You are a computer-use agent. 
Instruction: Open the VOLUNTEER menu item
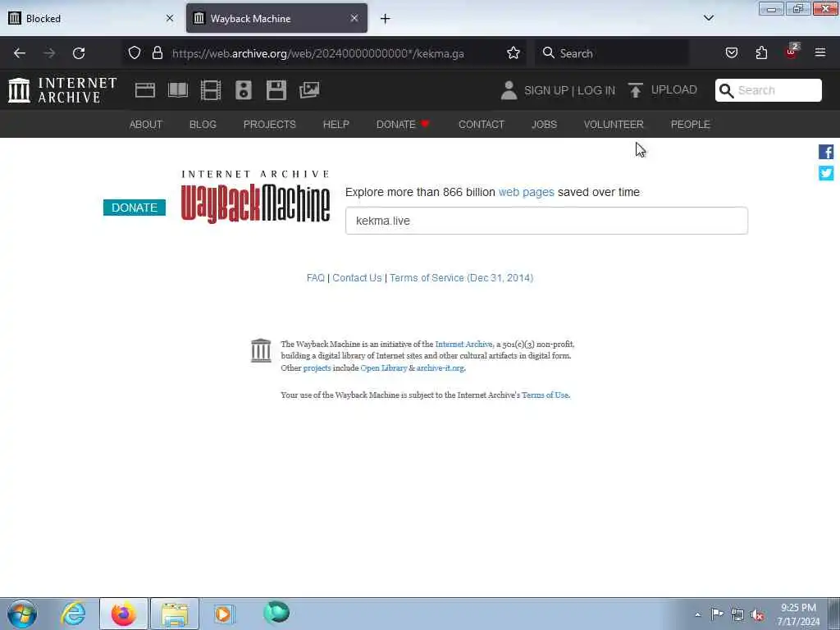pos(614,125)
